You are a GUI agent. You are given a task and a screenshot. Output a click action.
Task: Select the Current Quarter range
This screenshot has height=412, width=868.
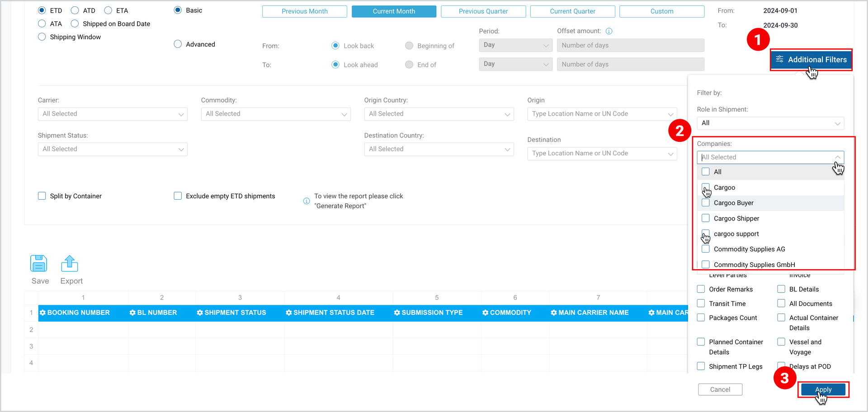[x=572, y=11]
